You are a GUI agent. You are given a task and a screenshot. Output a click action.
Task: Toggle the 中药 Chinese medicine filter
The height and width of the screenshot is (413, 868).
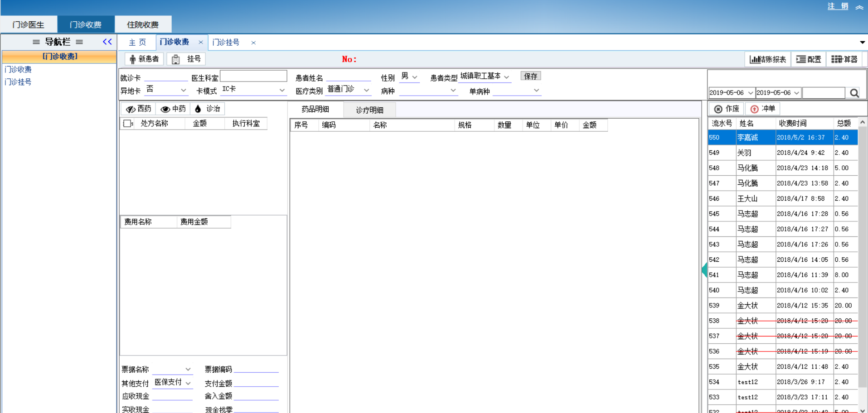(x=173, y=109)
